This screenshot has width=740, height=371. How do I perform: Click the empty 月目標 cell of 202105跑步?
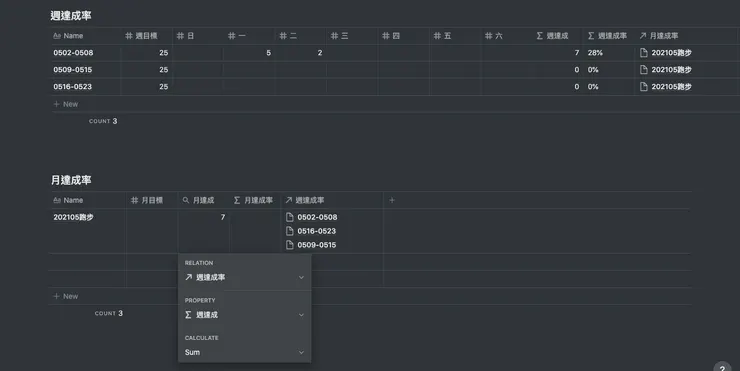(x=152, y=231)
